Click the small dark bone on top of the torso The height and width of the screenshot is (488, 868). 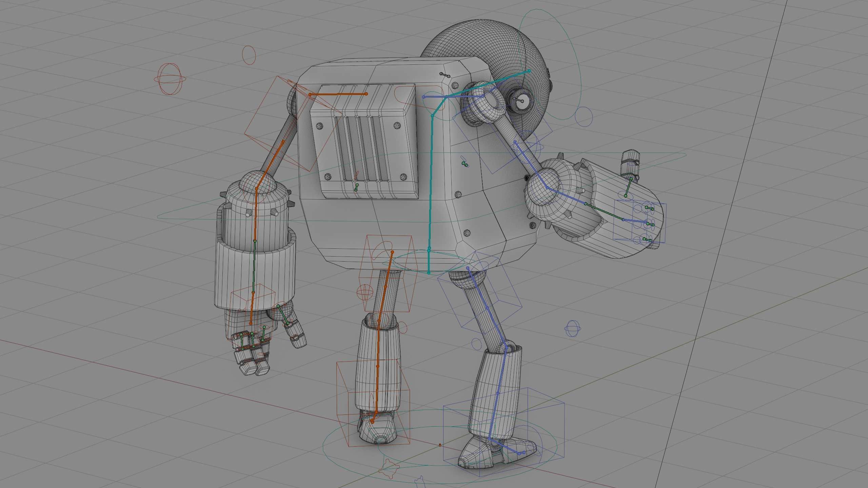[445, 75]
